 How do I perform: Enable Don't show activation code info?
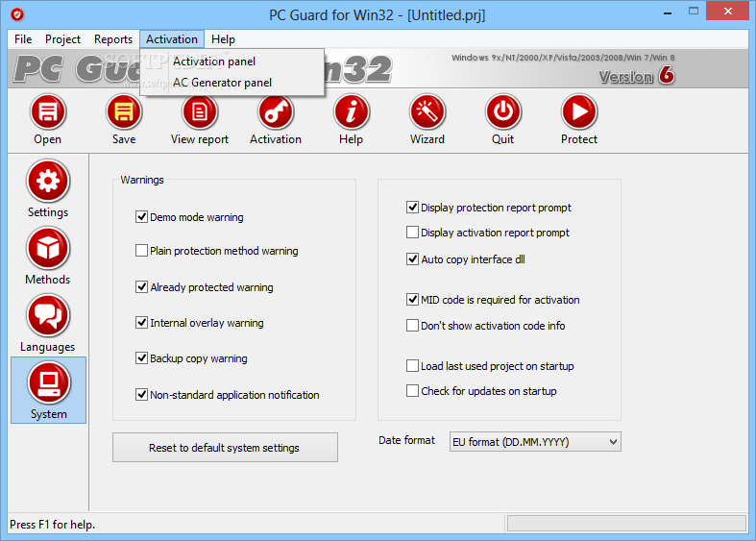(412, 326)
